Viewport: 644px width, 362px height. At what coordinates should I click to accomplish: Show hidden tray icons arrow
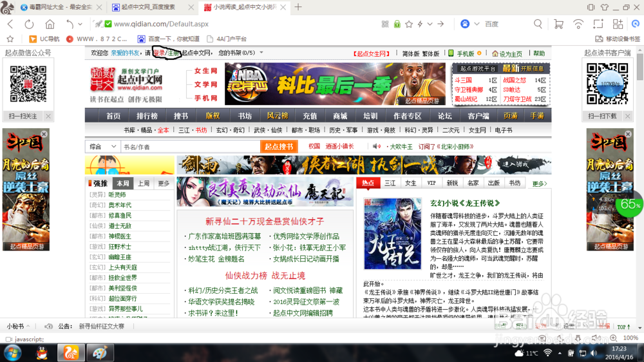click(560, 353)
